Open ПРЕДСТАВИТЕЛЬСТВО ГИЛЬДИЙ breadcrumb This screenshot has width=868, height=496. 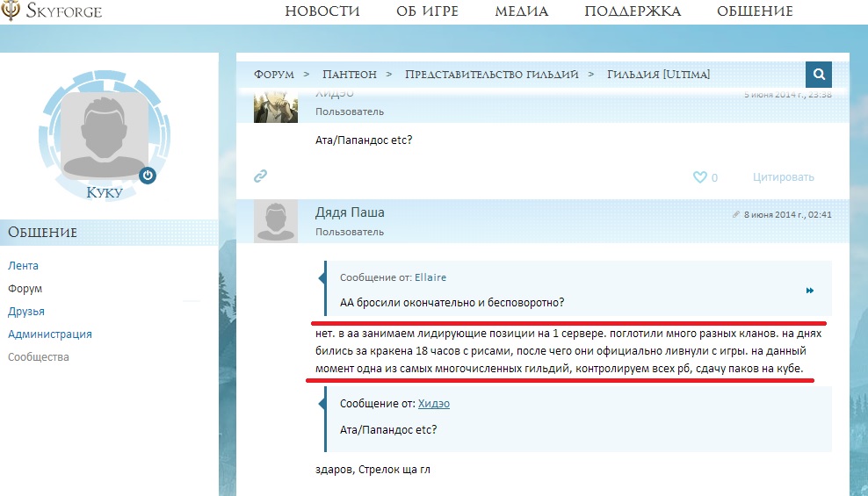pos(492,74)
